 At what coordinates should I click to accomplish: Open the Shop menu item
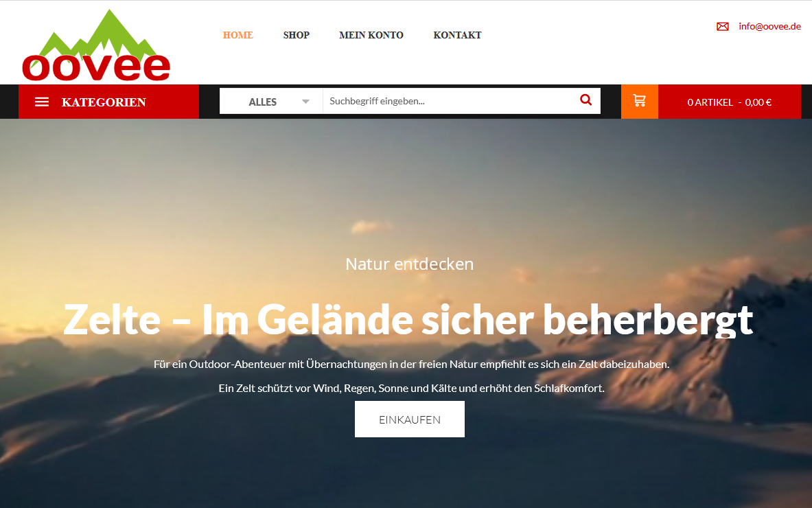pos(297,35)
